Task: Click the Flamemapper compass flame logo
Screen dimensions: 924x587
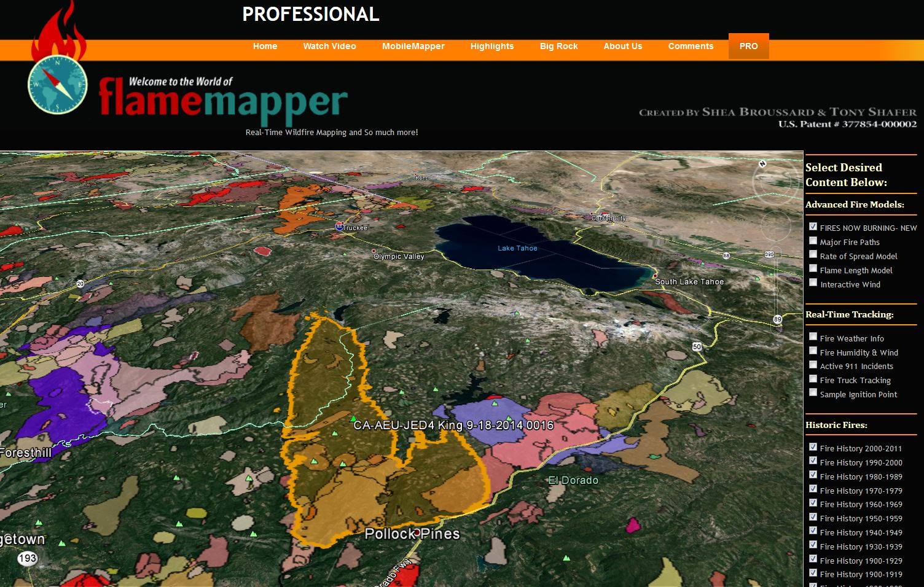Action: coord(58,59)
